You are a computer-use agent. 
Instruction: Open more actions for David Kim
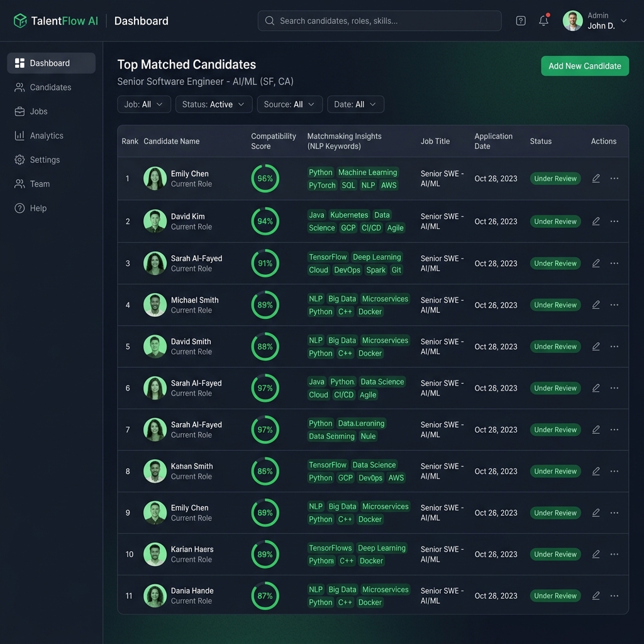[614, 221]
